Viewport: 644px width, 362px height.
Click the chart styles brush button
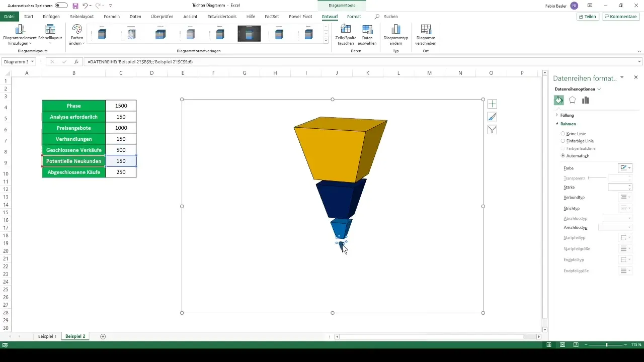click(492, 117)
